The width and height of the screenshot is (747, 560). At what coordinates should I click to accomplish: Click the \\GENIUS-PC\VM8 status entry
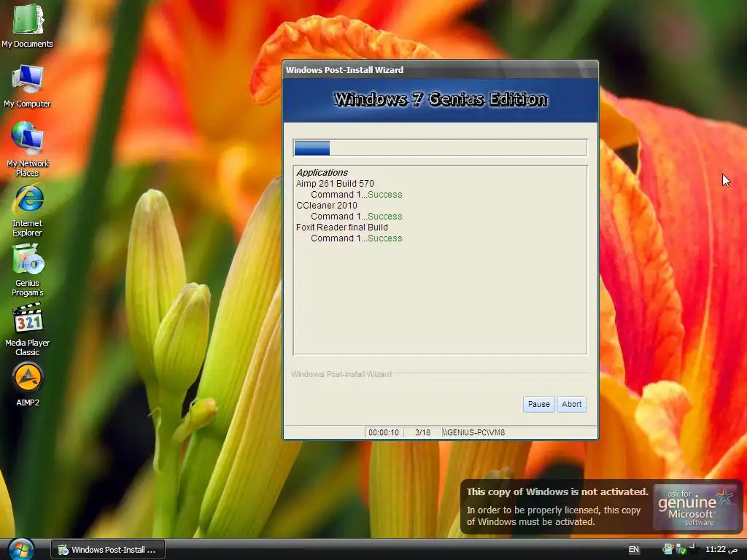click(473, 432)
